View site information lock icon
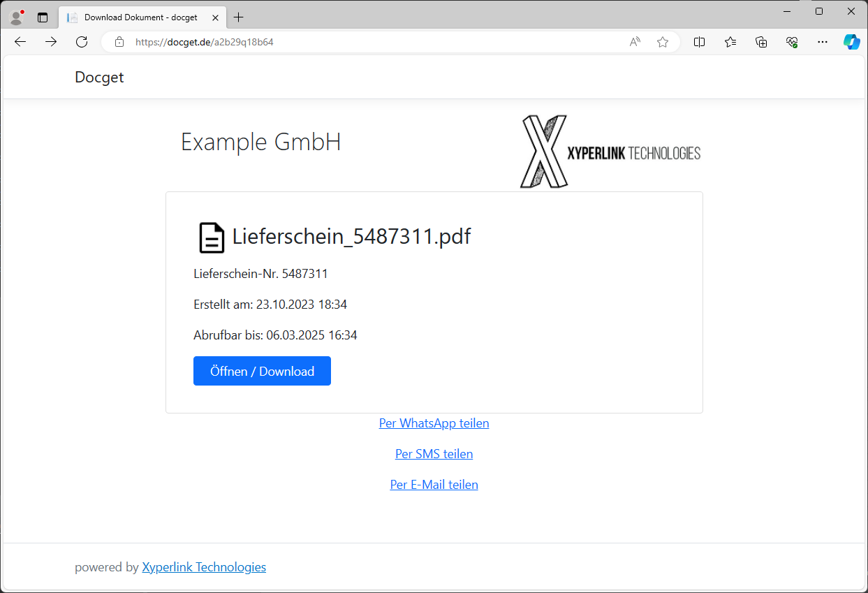Screen dimensions: 868x593 [x=119, y=42]
